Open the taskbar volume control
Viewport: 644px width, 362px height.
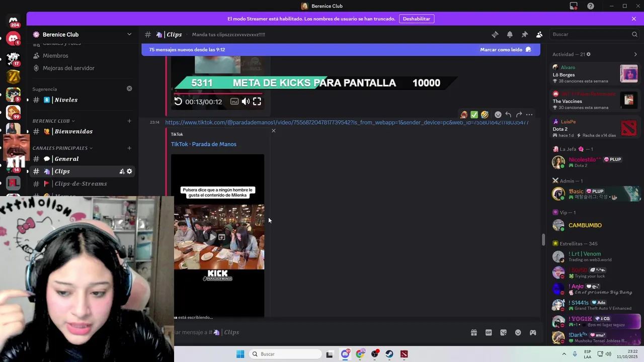608,354
